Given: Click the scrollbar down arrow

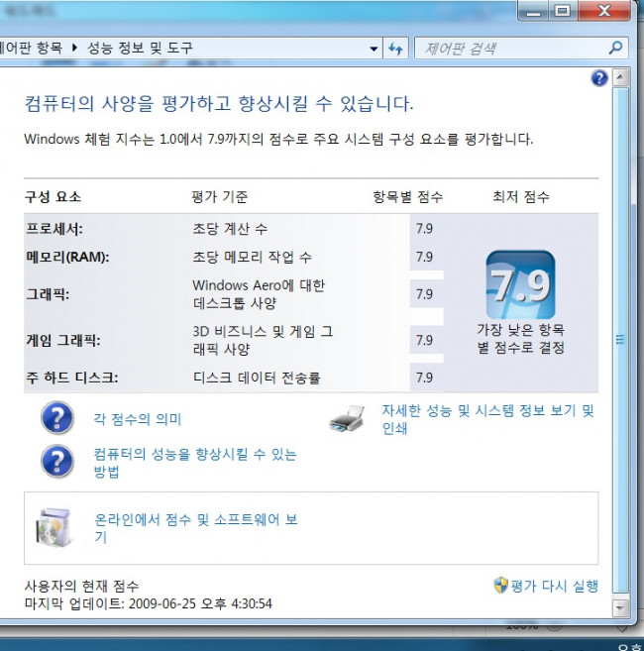Looking at the screenshot, I should [620, 607].
